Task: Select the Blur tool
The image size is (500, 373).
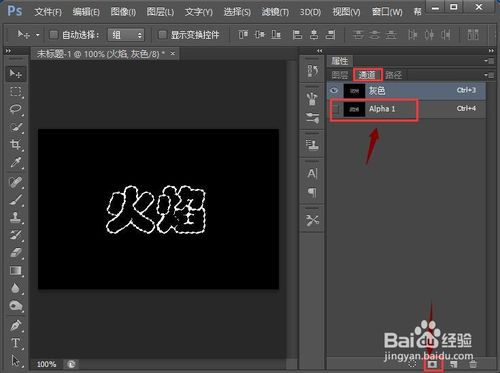Action: tap(15, 288)
